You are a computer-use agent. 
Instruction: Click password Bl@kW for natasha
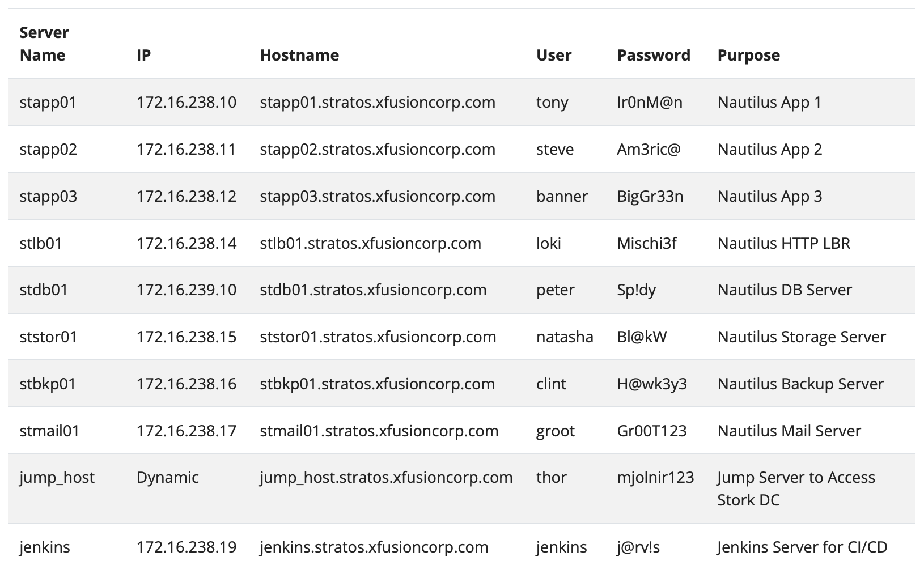click(x=642, y=337)
